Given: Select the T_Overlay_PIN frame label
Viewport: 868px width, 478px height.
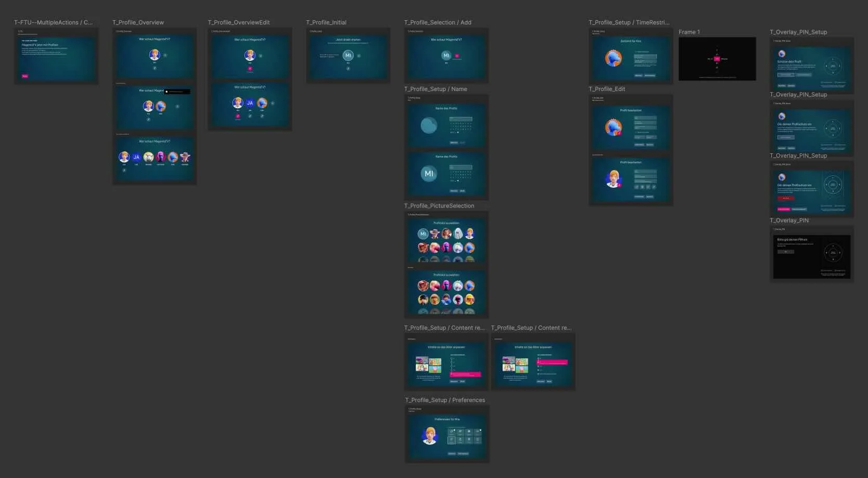Looking at the screenshot, I should tap(789, 221).
